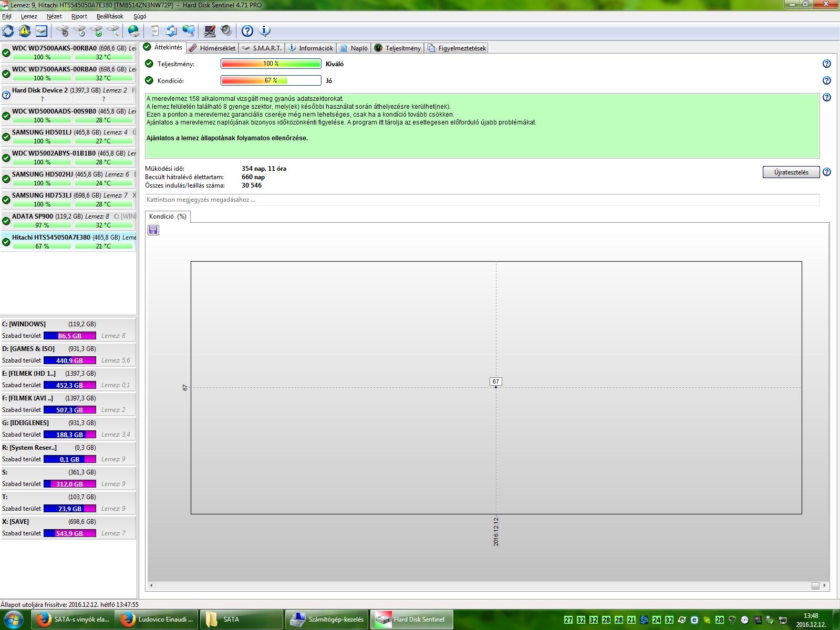The image size is (840, 630).
Task: Click D: [GAMES & ISO] partition entry
Action: pos(68,355)
